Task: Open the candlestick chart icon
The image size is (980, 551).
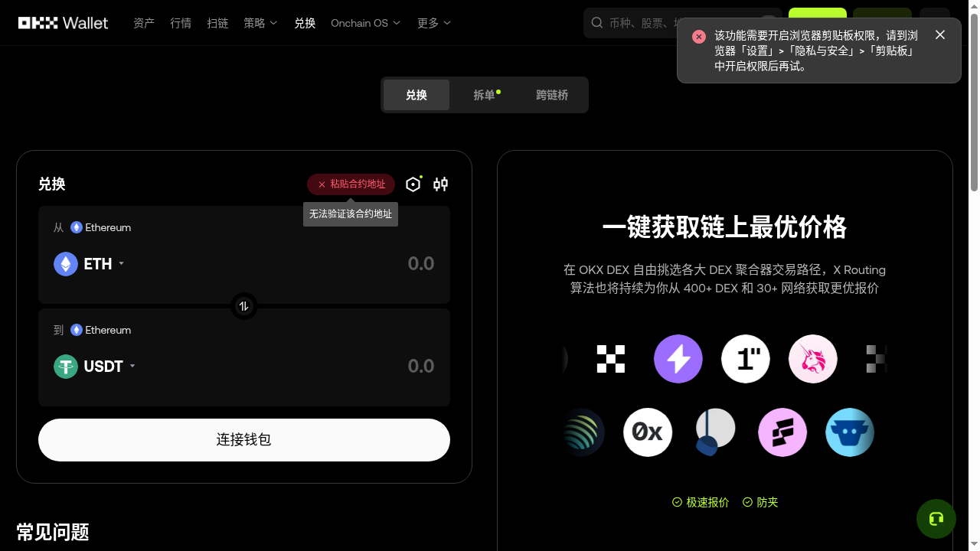Action: [440, 184]
